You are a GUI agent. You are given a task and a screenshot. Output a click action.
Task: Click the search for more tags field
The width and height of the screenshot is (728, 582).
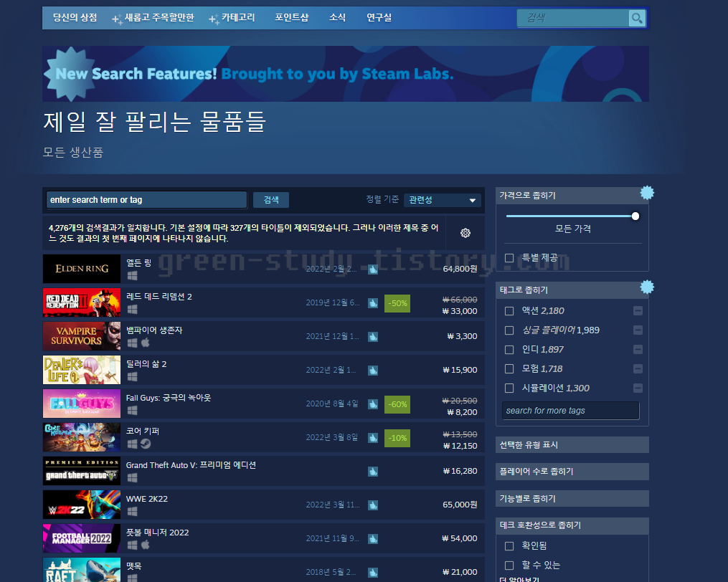(x=571, y=411)
